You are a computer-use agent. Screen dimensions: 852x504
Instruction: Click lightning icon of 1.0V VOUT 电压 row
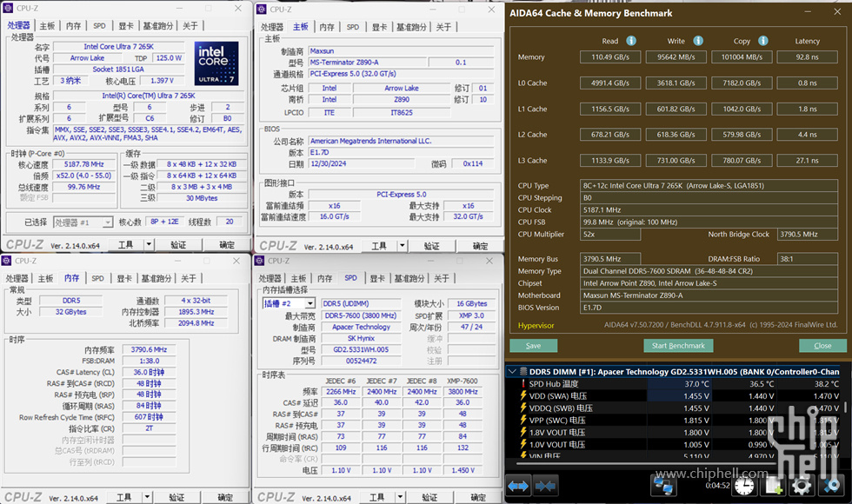coord(523,444)
